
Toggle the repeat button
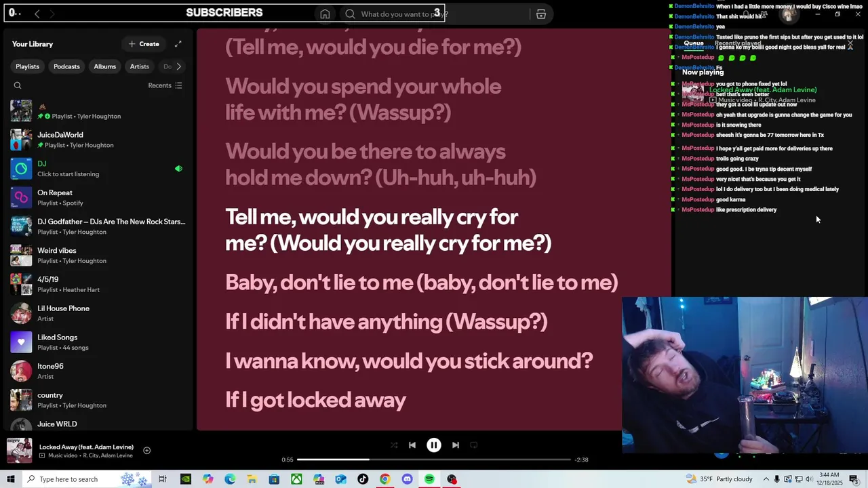pos(474,445)
